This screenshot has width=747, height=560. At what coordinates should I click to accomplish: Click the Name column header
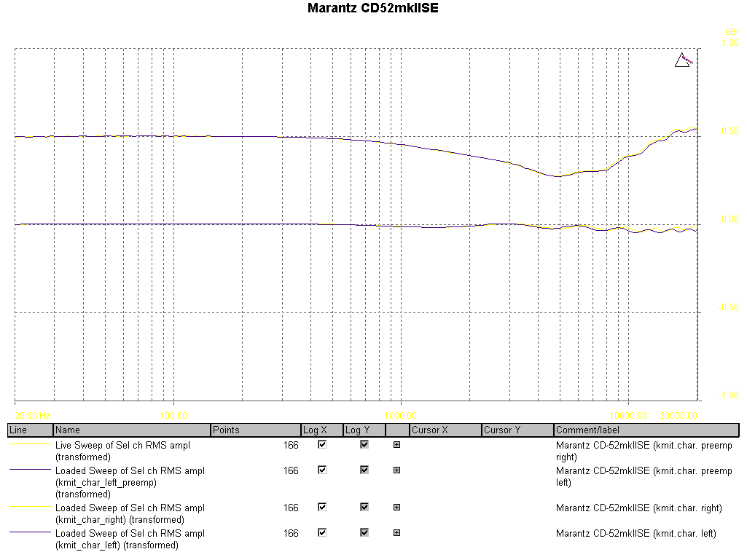pyautogui.click(x=131, y=430)
